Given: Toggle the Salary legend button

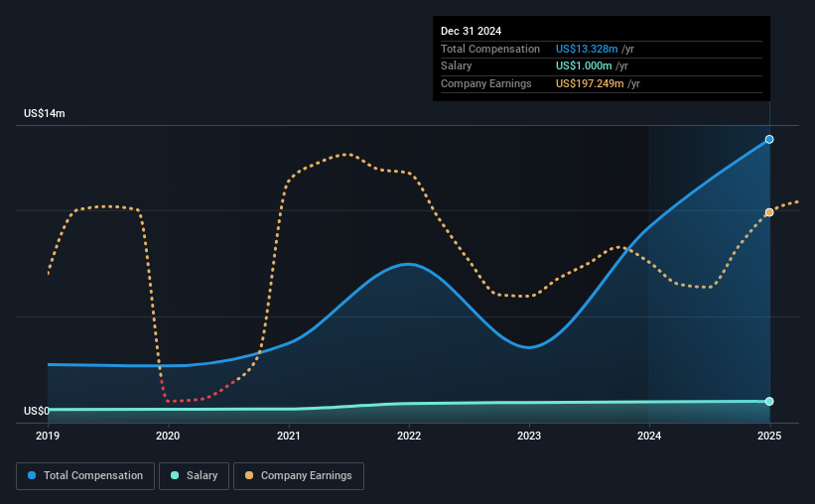Looking at the screenshot, I should 194,476.
